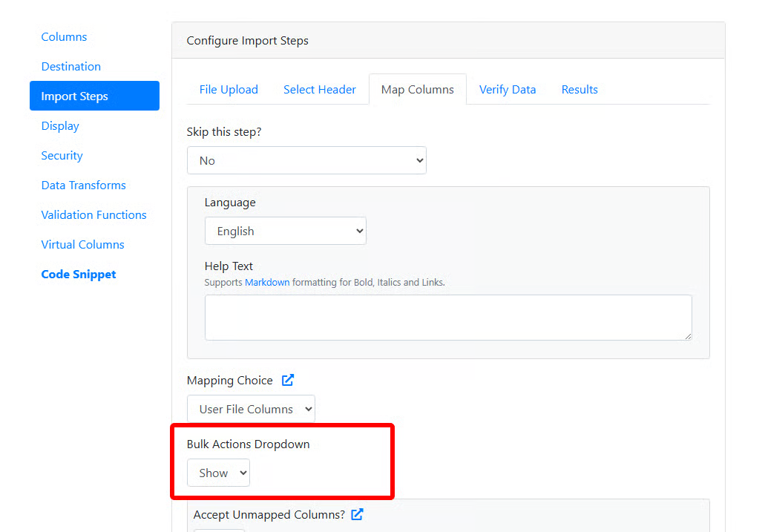The height and width of the screenshot is (532, 765).
Task: Open the Mapping Choice User File Columns dropdown
Action: 251,409
